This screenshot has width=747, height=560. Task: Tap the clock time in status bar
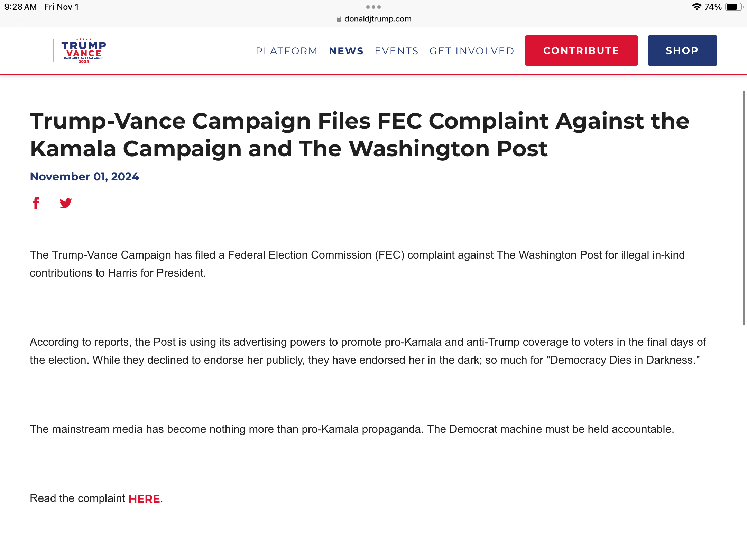pos(21,7)
